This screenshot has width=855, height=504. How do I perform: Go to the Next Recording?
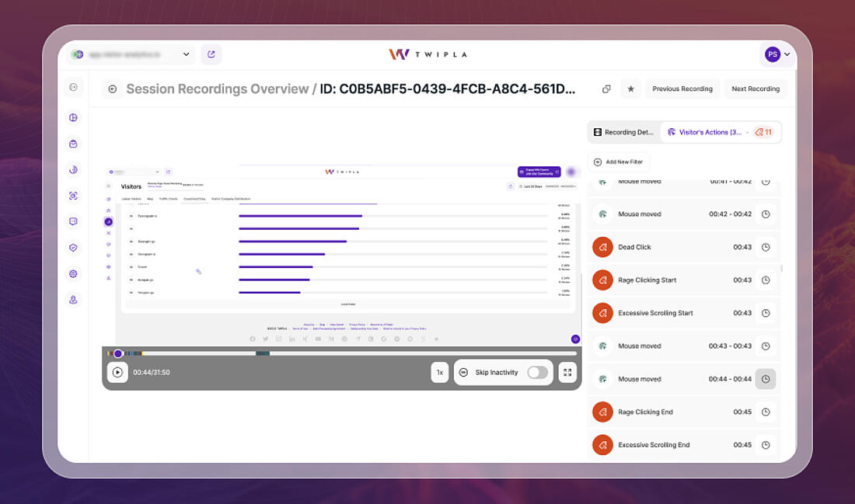click(x=756, y=89)
